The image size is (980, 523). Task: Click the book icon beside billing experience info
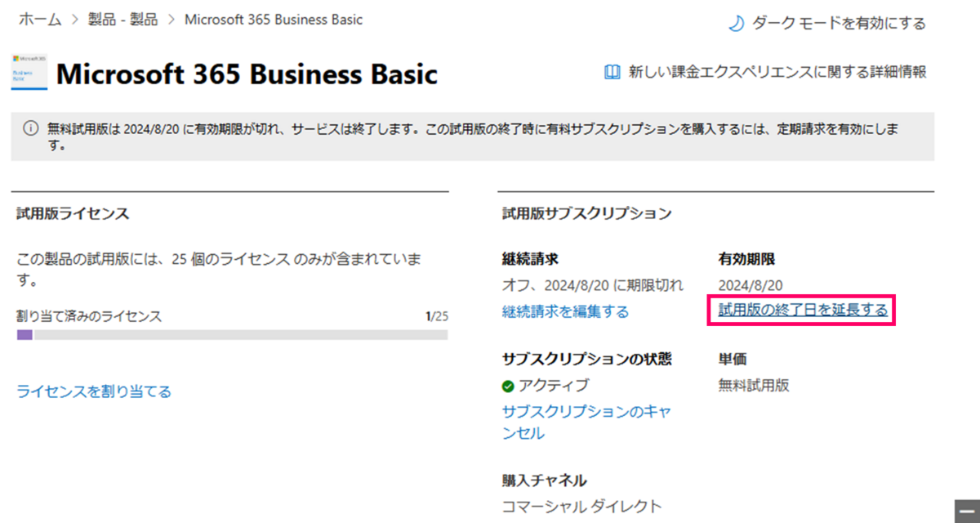pyautogui.click(x=612, y=72)
